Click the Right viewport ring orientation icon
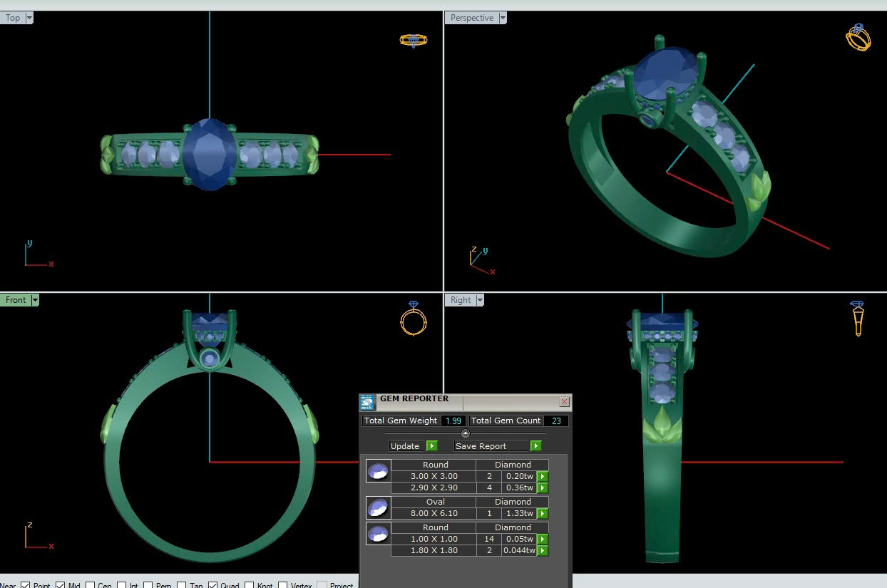Screen dimensions: 887x588 [858, 318]
